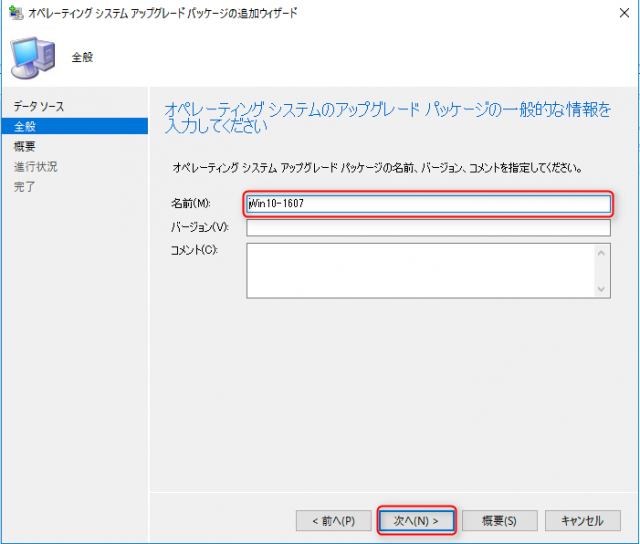Go back with the 前へ(P) button
The height and width of the screenshot is (544, 640).
pyautogui.click(x=333, y=521)
